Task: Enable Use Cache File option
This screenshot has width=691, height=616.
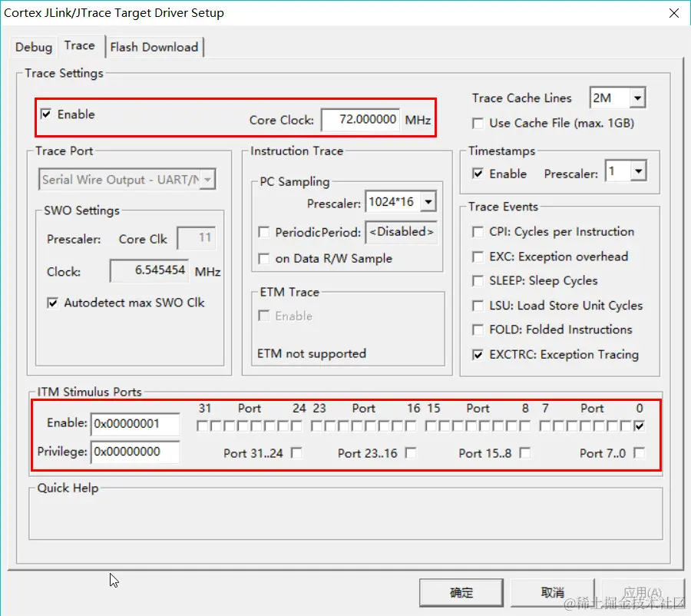Action: coord(478,123)
